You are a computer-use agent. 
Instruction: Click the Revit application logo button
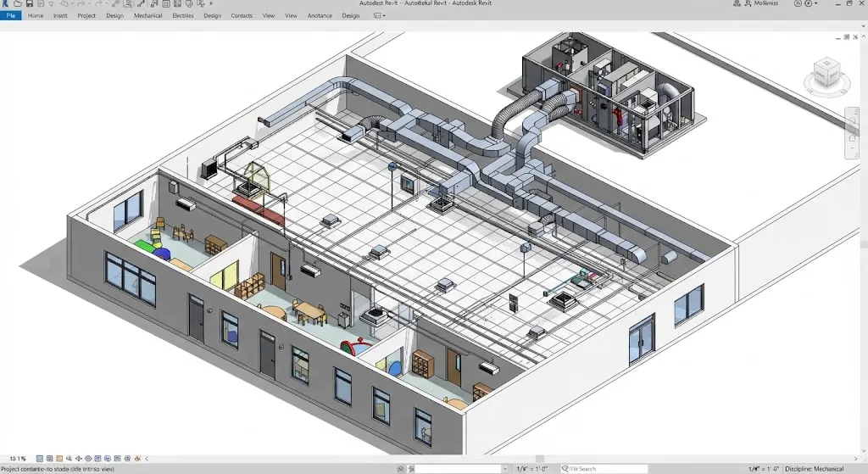pyautogui.click(x=5, y=3)
